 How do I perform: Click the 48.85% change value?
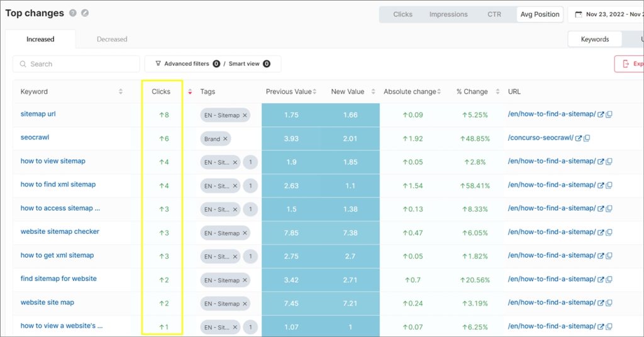(x=475, y=139)
